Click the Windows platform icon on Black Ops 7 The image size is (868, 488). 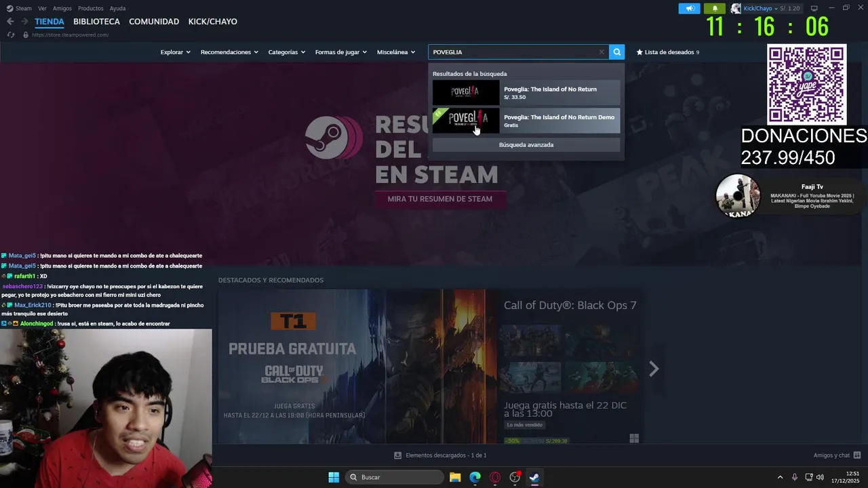tap(634, 439)
